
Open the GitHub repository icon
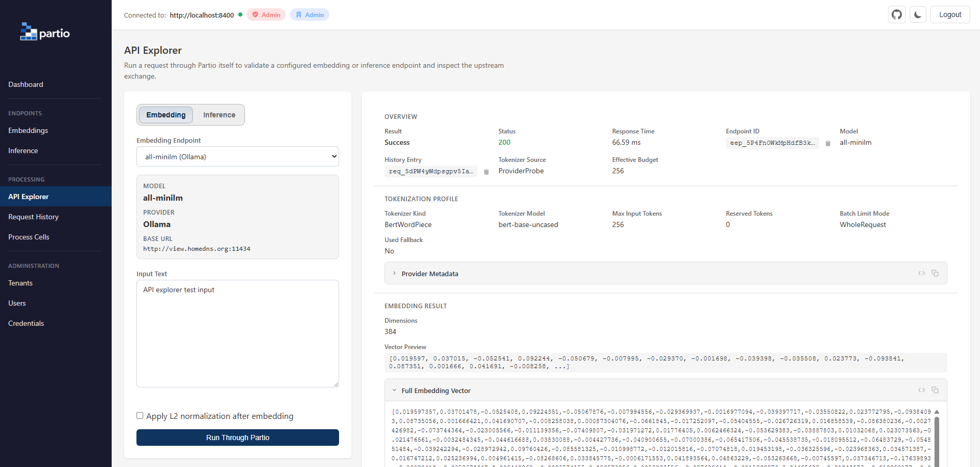point(897,14)
